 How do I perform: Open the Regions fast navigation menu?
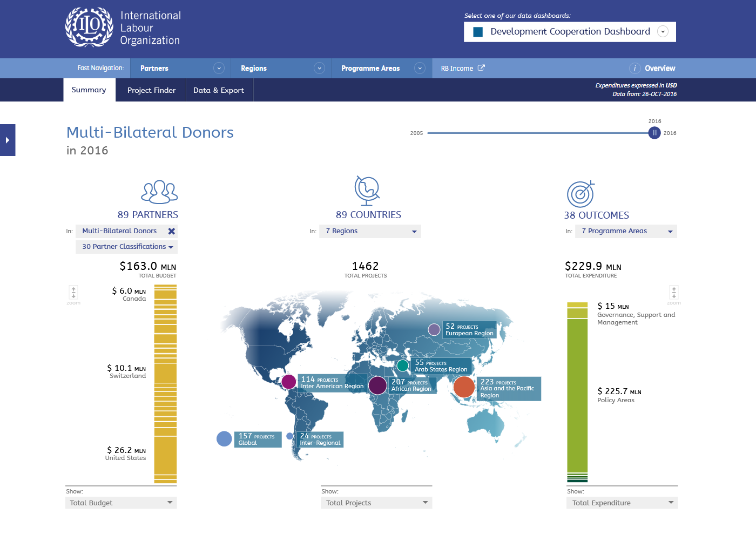[x=281, y=69]
